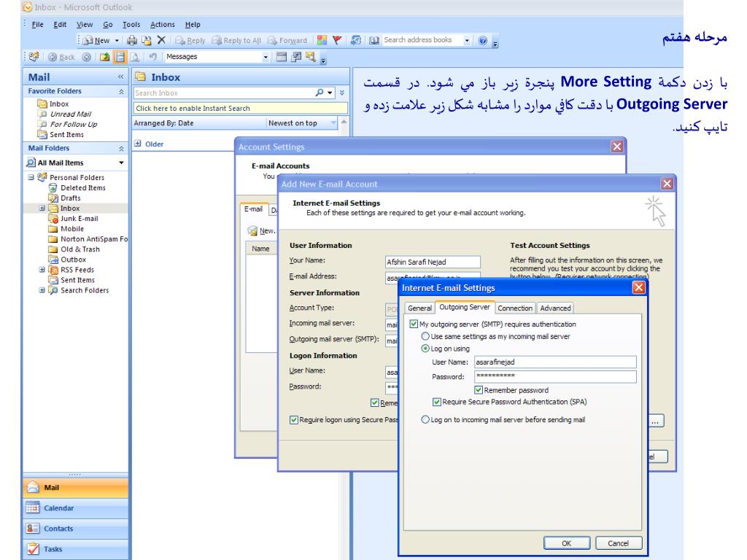The width and height of the screenshot is (747, 560).
Task: Select Log on to incoming server before sending
Action: click(x=425, y=419)
